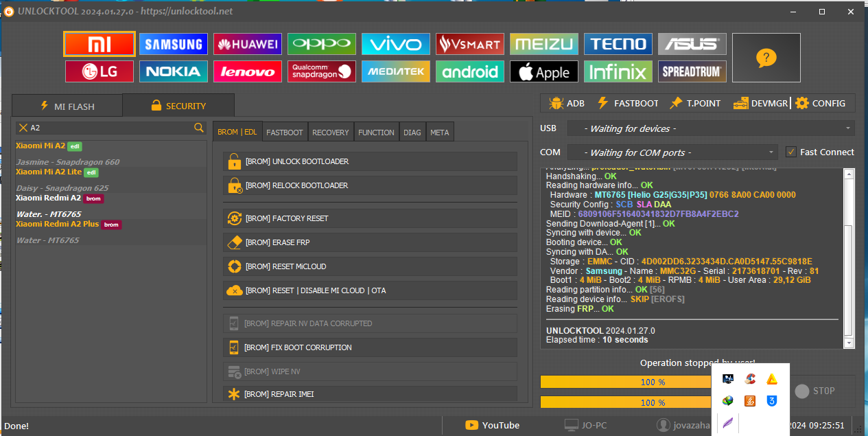868x436 pixels.
Task: Run [BROM] RESET | DISABLE MI CLOUD | OTA
Action: (x=370, y=290)
